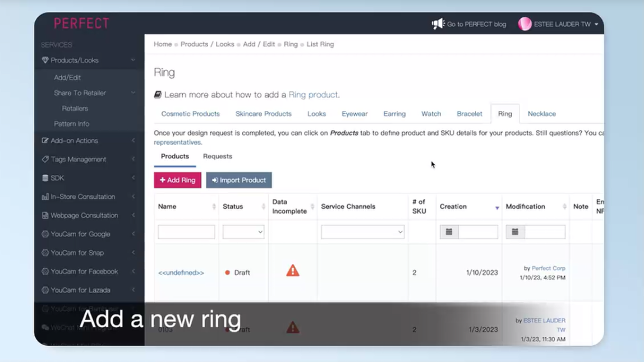Click the YouCam for Facebook icon
The width and height of the screenshot is (644, 362).
click(x=45, y=271)
